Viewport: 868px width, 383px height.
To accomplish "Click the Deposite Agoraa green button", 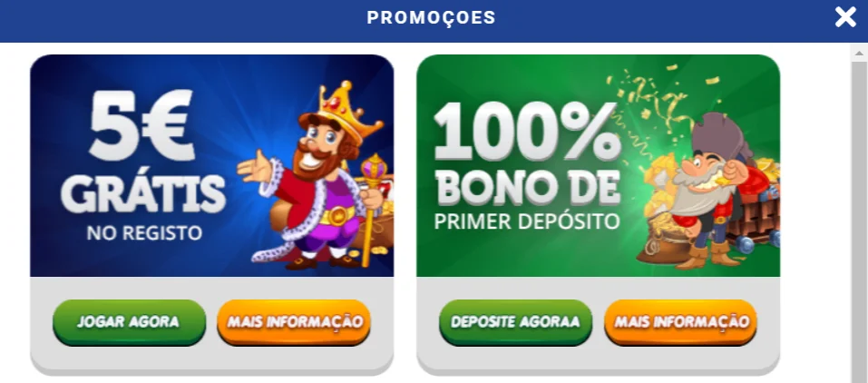I will tap(515, 322).
